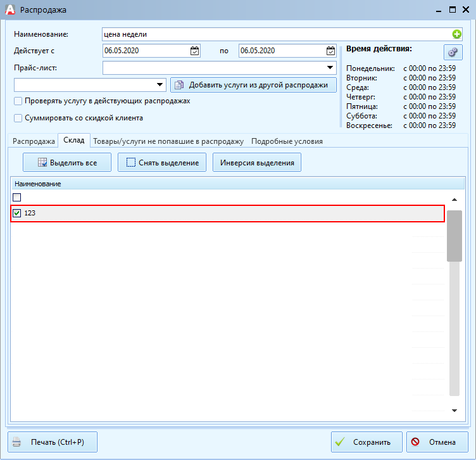This screenshot has height=460, width=476.
Task: Click the vertical scrollbar thumb in the list
Action: tap(454, 236)
